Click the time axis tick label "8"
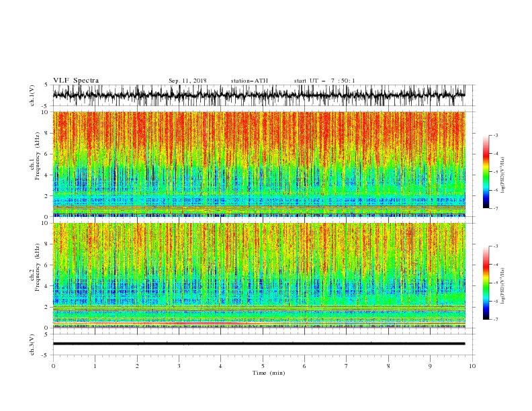Image resolution: width=532 pixels, height=411 pixels. tap(388, 366)
